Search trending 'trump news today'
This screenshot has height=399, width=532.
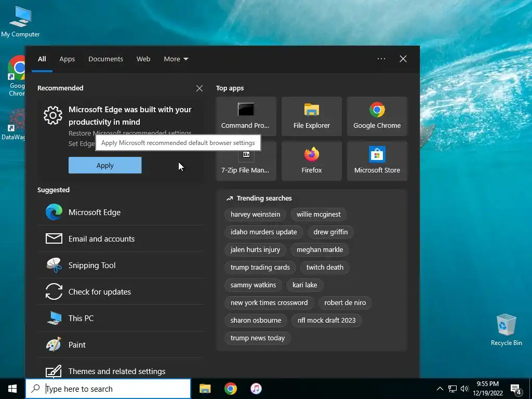258,338
